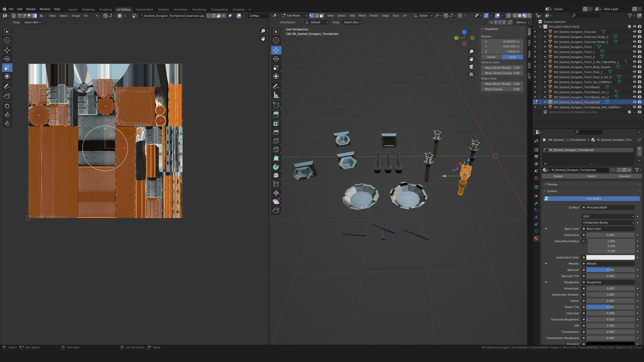Screen dimensions: 644x362
Task: Select the Poly Build tool
Action: (x=276, y=158)
